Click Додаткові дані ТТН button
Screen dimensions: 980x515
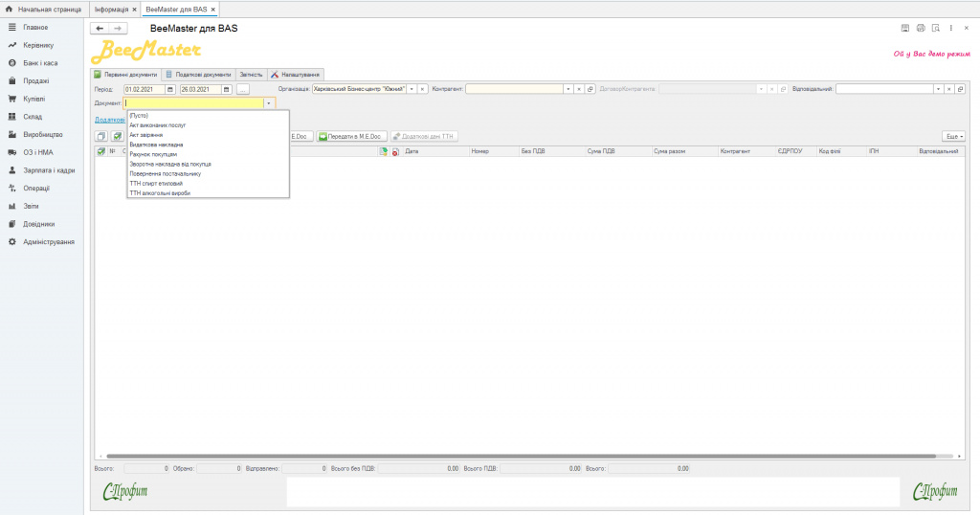click(424, 136)
